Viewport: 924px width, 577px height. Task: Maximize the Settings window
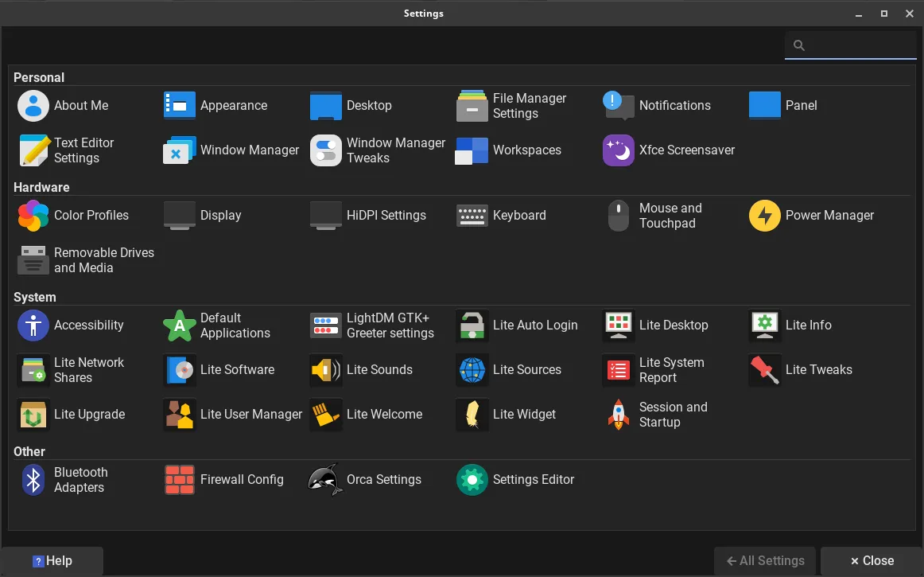point(884,14)
